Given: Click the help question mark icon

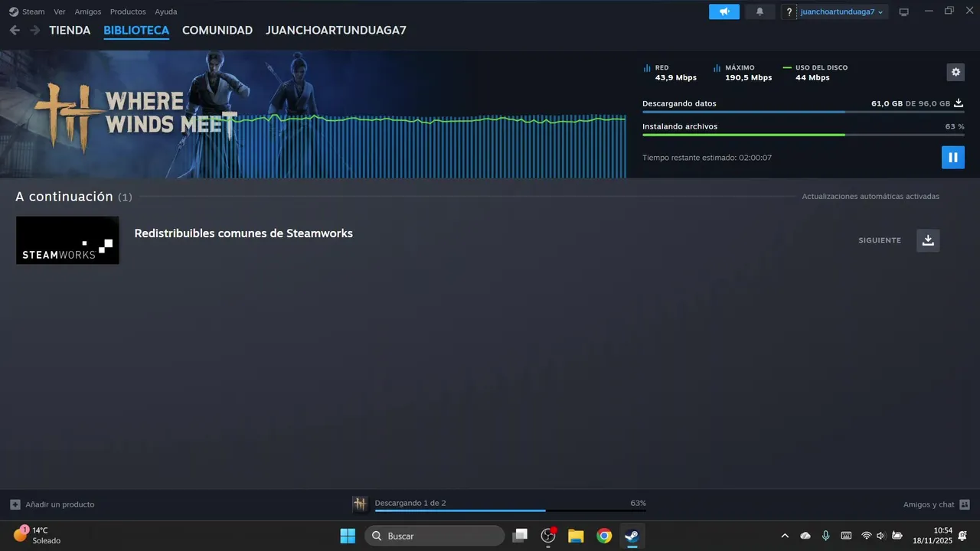Looking at the screenshot, I should pyautogui.click(x=789, y=11).
